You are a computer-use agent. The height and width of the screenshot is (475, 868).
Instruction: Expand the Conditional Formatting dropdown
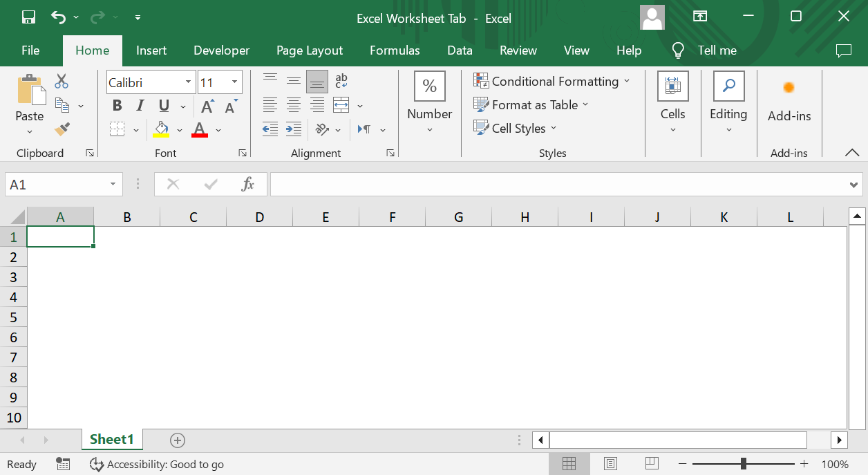tap(627, 82)
